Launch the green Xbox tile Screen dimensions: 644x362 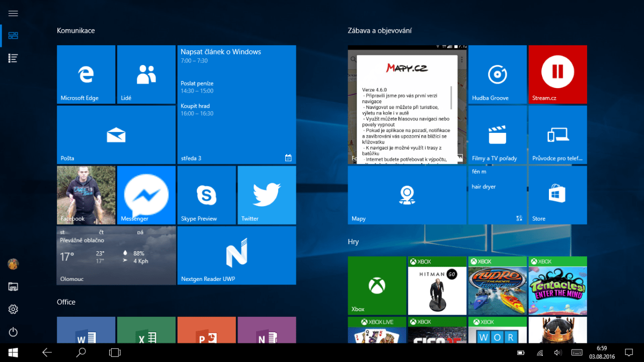[377, 286]
